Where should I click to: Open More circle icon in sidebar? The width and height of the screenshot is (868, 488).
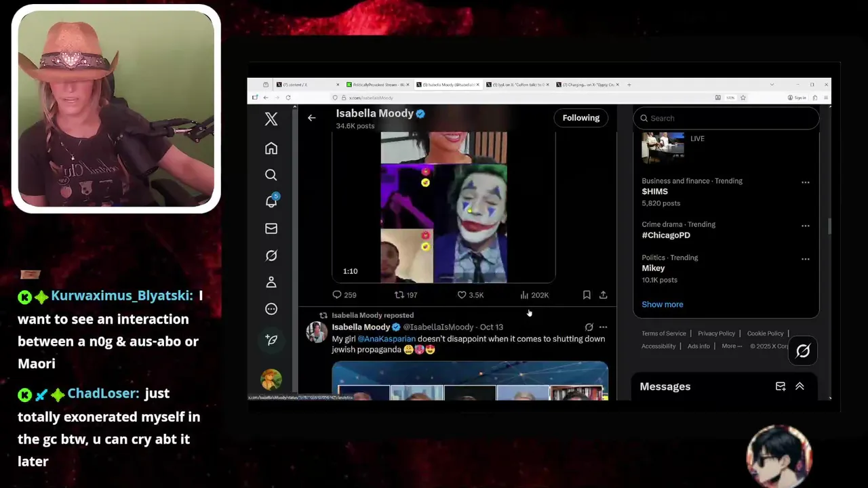coord(271,309)
